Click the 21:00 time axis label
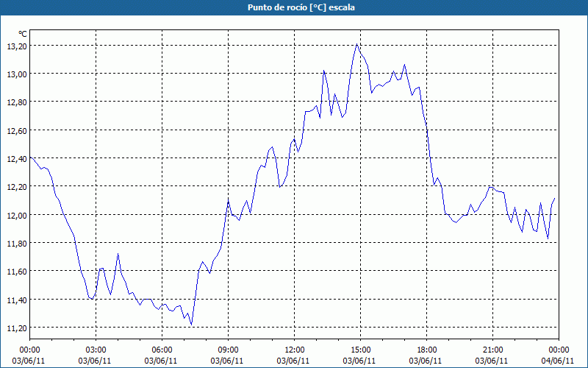 pyautogui.click(x=493, y=350)
